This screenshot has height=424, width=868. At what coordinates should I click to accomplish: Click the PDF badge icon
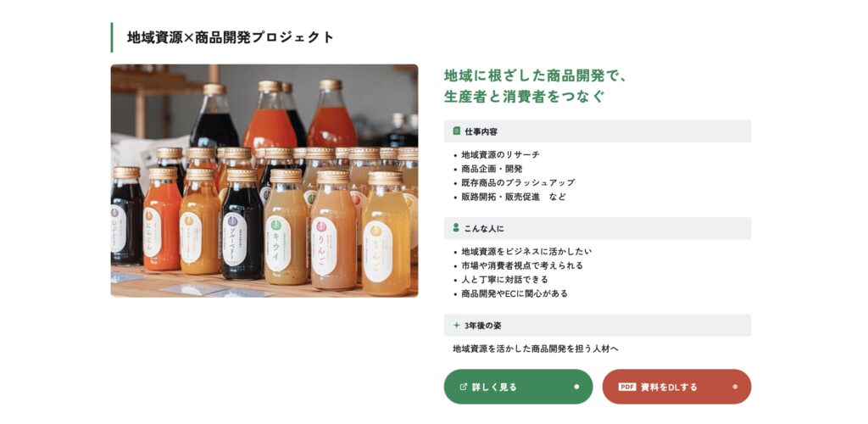[x=626, y=387]
